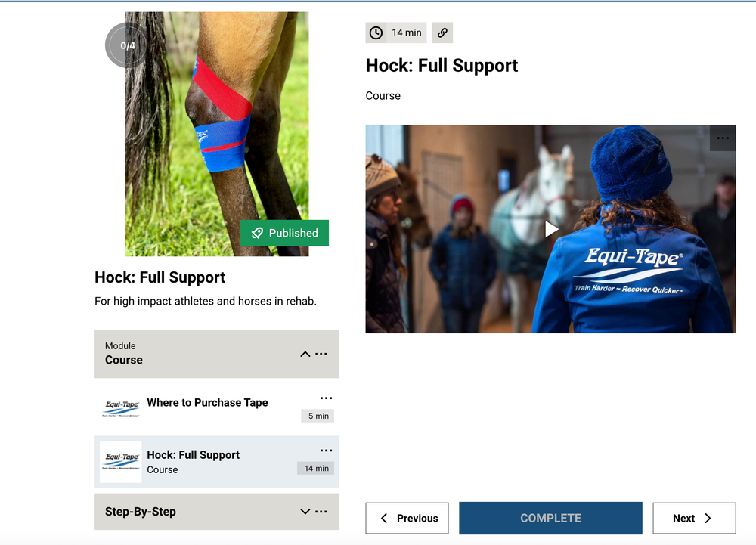Open the ellipsis menu on Hock: Full Support lesson

click(326, 449)
